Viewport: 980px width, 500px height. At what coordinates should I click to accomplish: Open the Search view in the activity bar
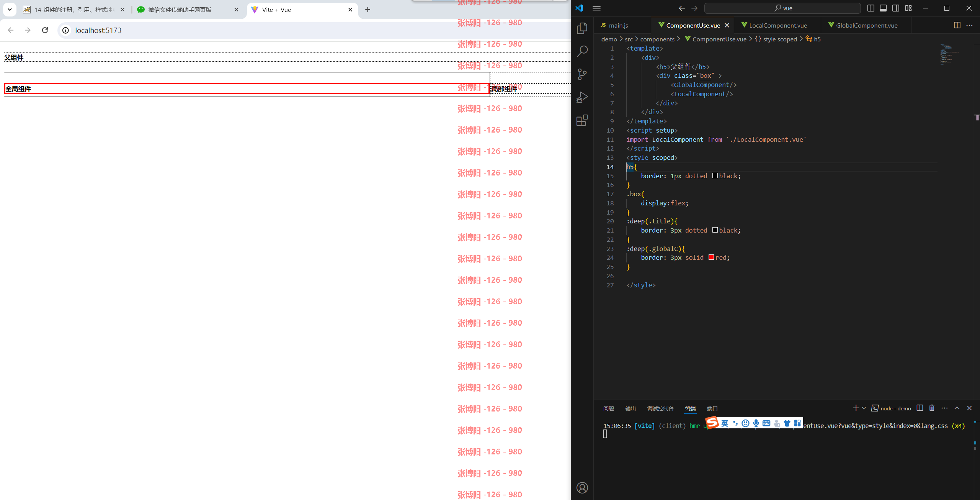click(x=582, y=51)
